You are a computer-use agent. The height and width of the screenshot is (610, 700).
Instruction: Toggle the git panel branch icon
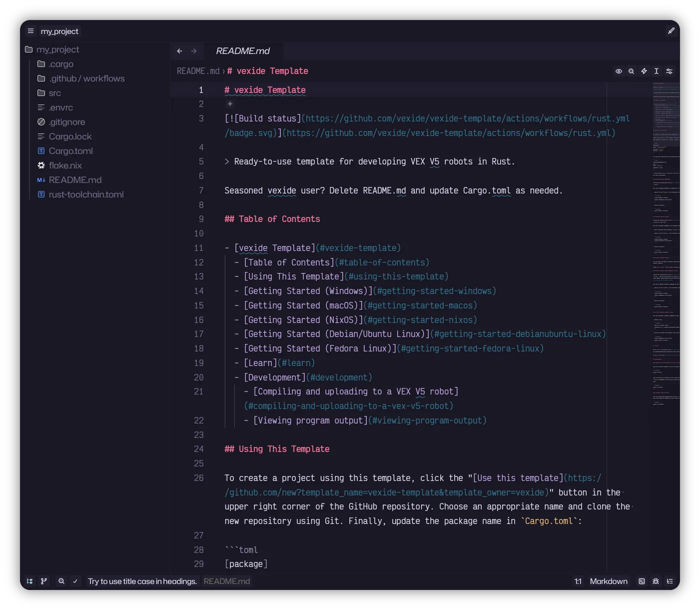pyautogui.click(x=44, y=581)
